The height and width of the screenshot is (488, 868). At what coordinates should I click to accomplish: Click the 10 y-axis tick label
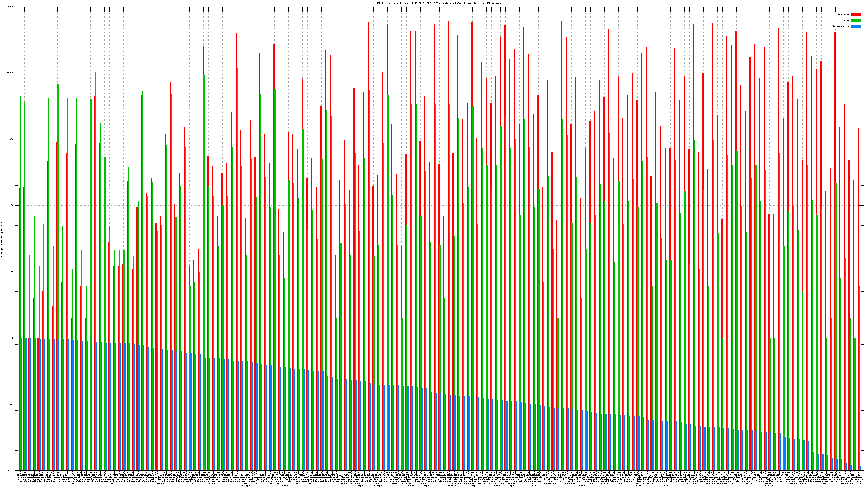13,272
